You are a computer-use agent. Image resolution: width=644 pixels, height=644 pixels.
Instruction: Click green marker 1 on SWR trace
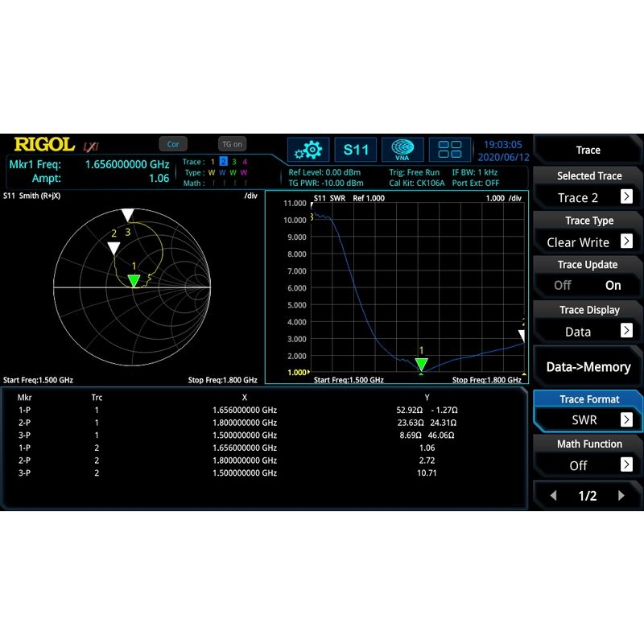[x=421, y=364]
